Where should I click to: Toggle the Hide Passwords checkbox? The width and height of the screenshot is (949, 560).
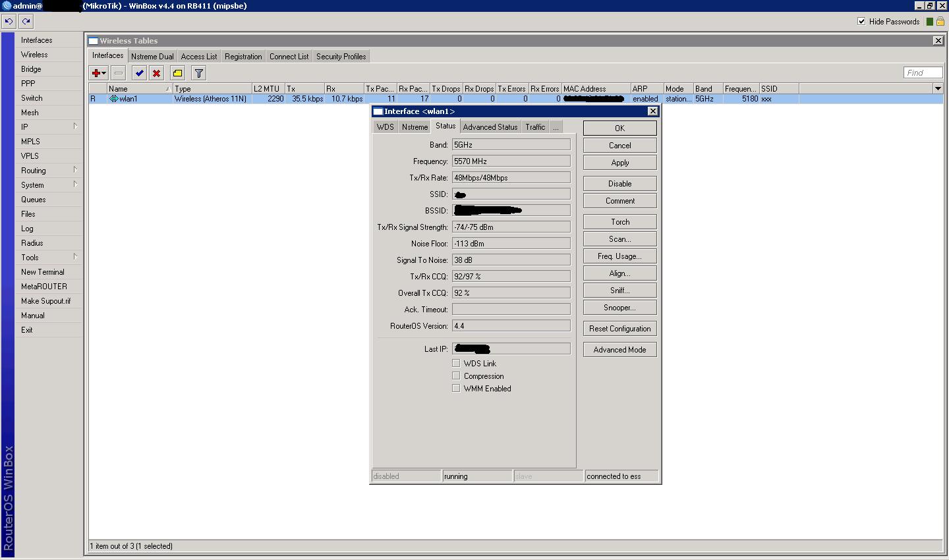click(861, 21)
